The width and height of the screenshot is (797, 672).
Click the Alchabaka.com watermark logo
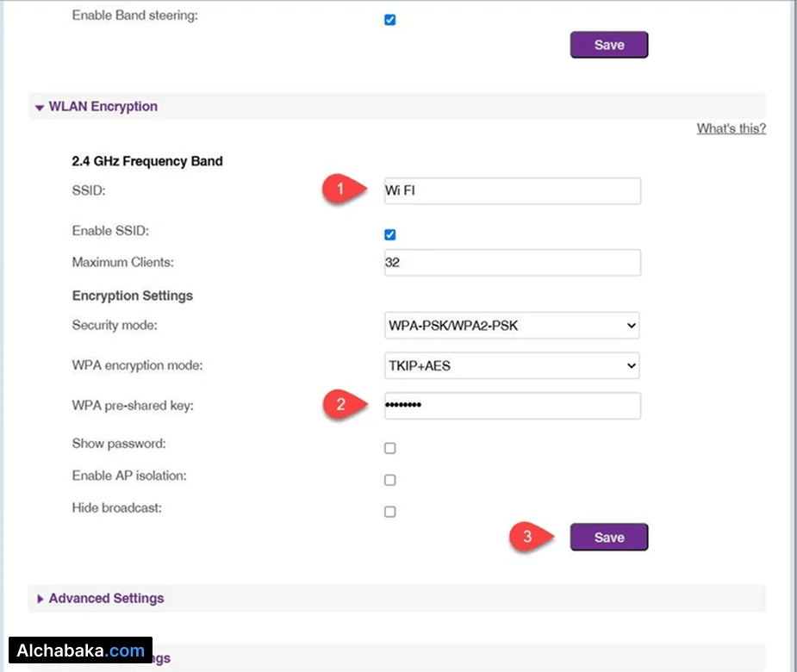pos(80,650)
